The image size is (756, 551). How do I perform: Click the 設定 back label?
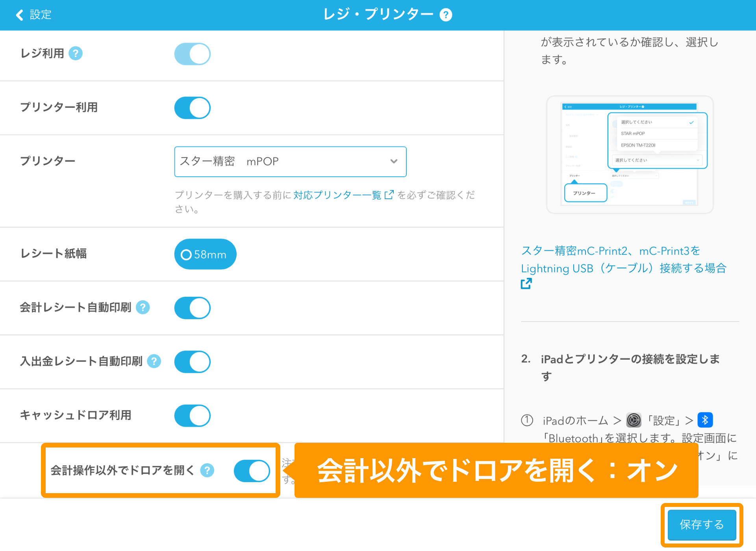pyautogui.click(x=41, y=15)
